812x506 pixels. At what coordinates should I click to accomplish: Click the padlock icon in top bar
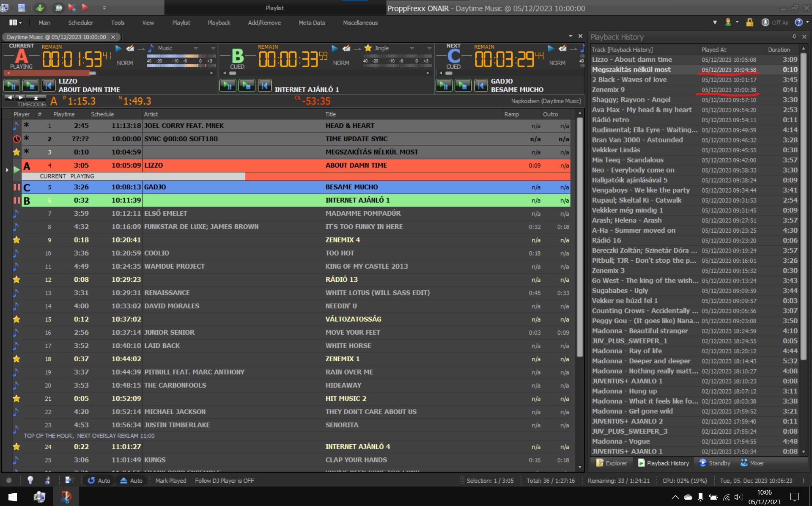(749, 22)
